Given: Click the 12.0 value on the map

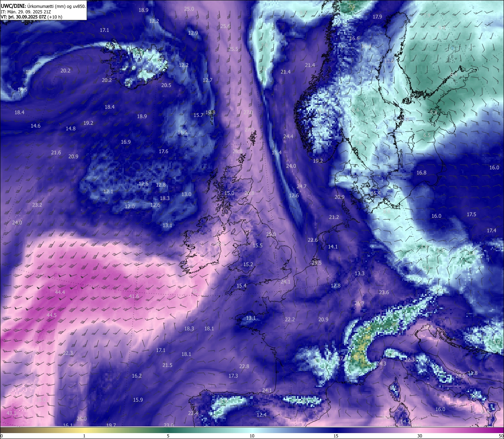Looking at the screenshot, I should (x=130, y=206).
